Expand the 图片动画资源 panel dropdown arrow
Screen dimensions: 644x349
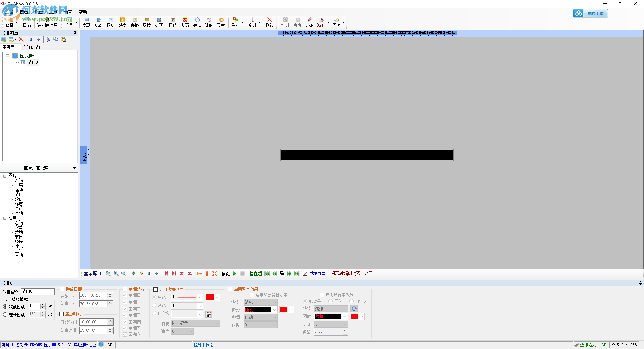(x=74, y=168)
